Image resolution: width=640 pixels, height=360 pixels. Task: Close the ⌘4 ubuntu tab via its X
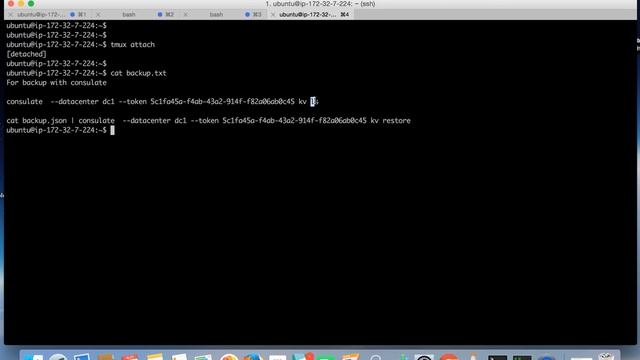[273, 14]
